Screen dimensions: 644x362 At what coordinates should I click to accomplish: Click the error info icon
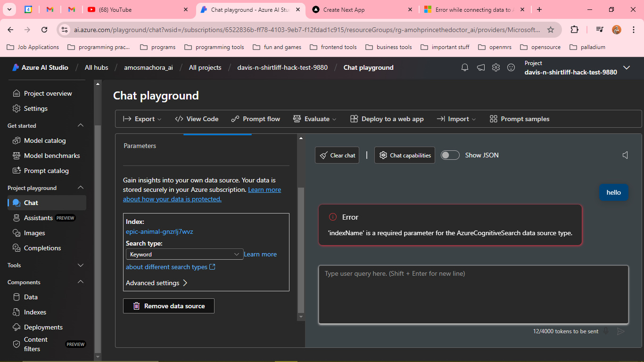332,217
